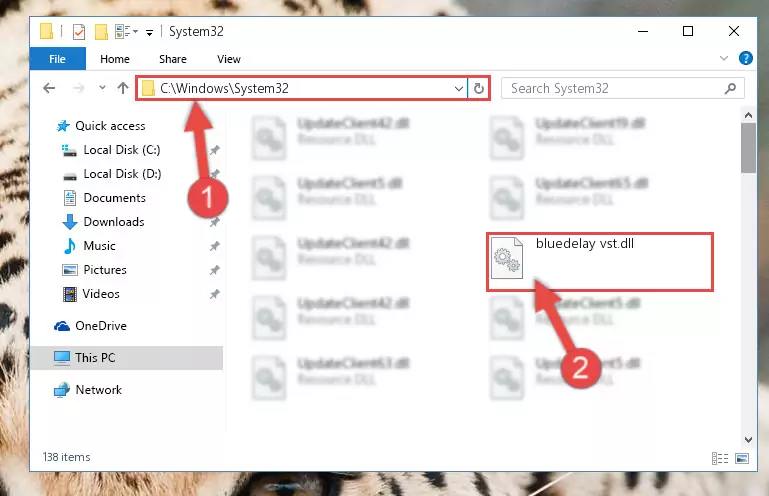Click the search magnifier icon
The image size is (769, 496).
click(x=730, y=88)
